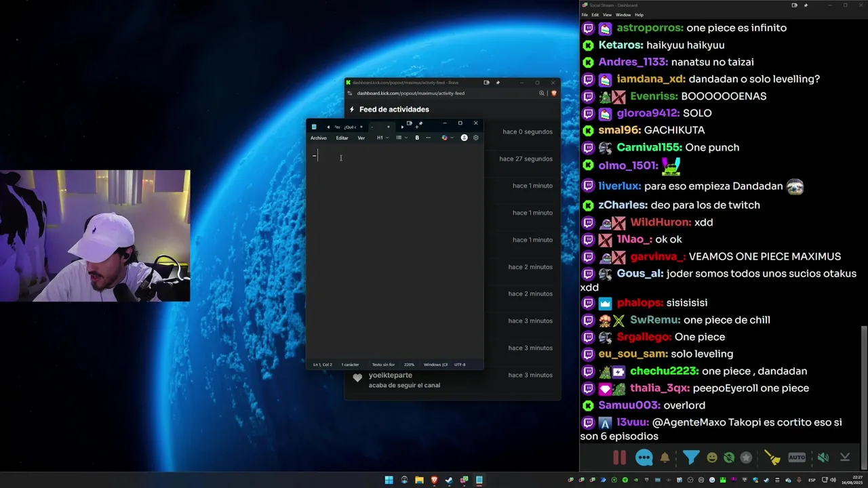Add a new tab in Notepad
This screenshot has width=868, height=488.
[x=416, y=127]
